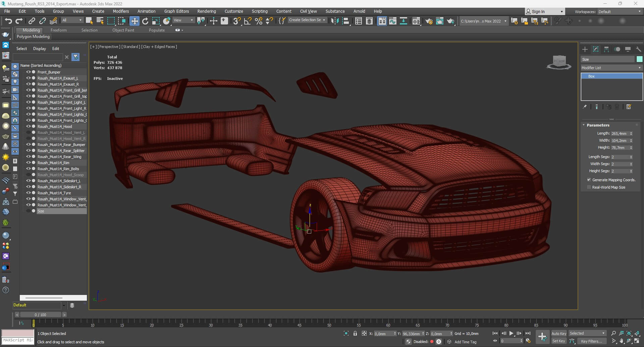Open the selection filter All dropdown
The width and height of the screenshot is (644, 347).
(x=72, y=20)
